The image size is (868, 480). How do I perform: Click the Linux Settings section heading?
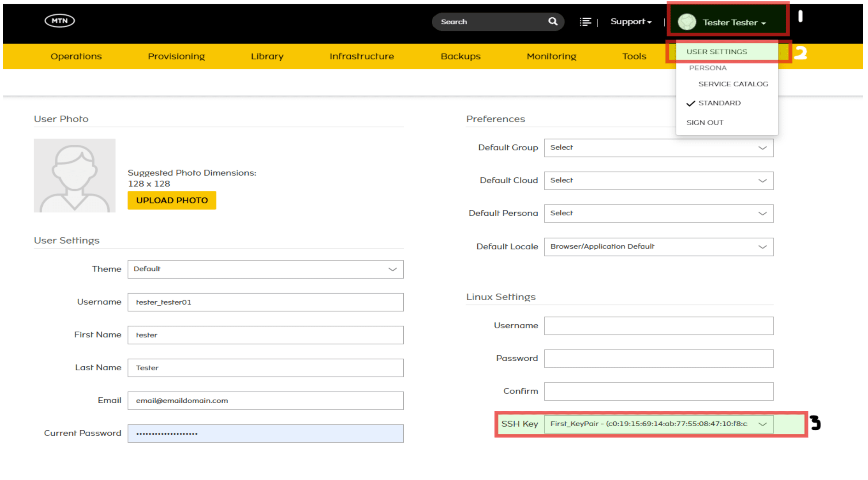click(x=500, y=297)
